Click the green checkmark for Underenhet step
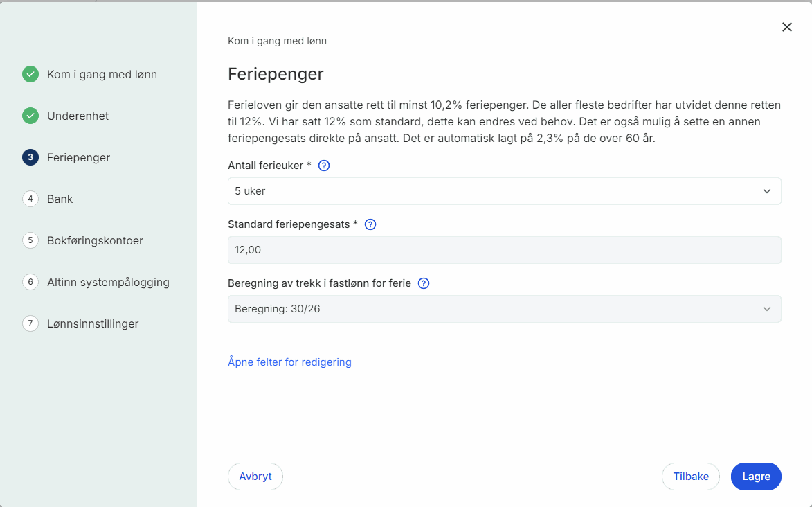This screenshot has width=812, height=507. click(30, 116)
